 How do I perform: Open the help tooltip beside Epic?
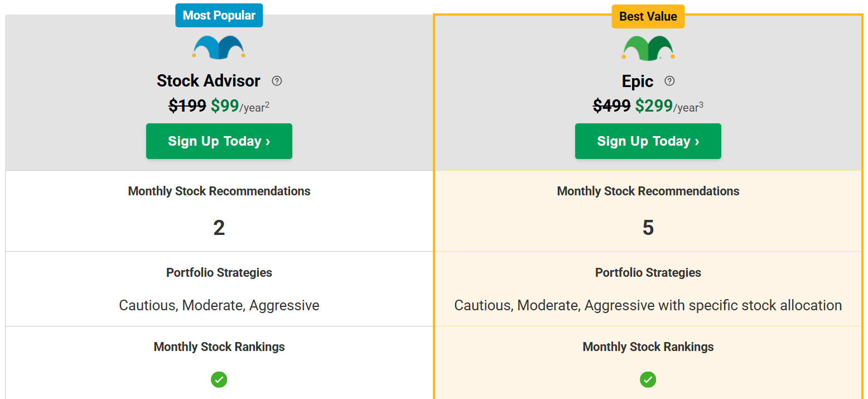[669, 81]
